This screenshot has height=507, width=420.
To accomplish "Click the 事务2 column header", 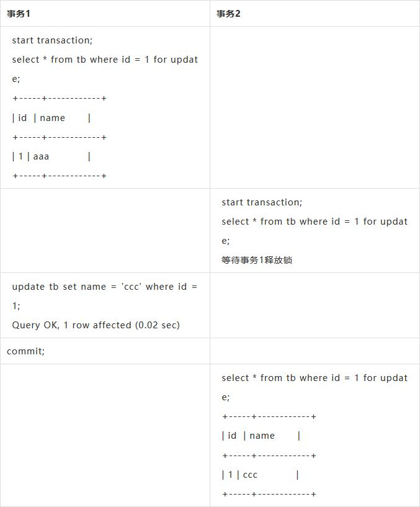I will pos(228,14).
